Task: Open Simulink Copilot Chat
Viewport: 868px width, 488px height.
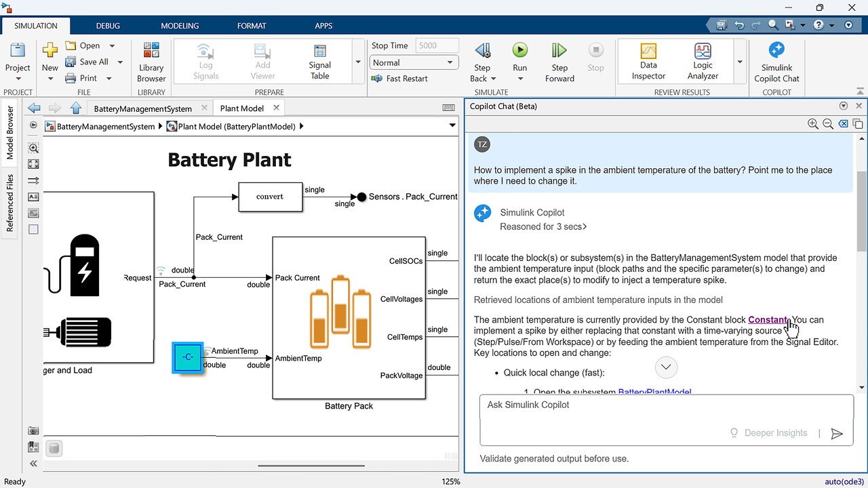Action: (x=777, y=62)
